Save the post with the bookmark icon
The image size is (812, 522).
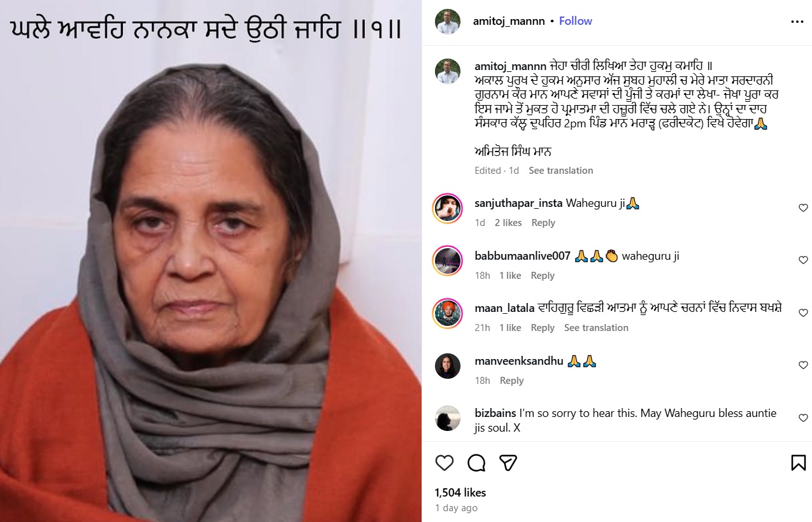798,463
